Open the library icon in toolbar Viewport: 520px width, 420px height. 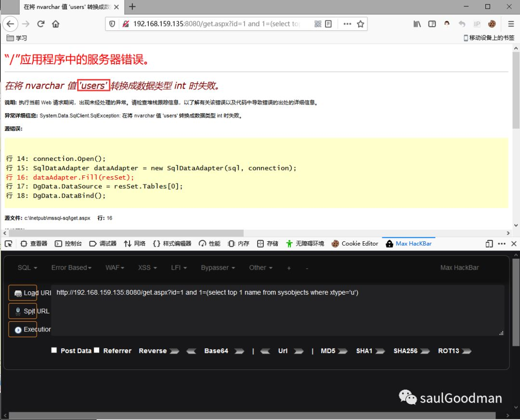click(417, 24)
